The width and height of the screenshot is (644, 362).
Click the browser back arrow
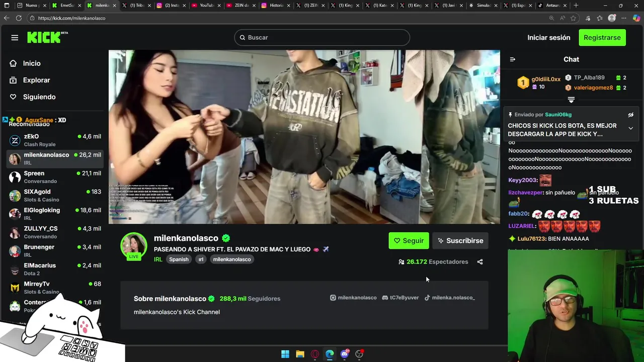(x=7, y=18)
